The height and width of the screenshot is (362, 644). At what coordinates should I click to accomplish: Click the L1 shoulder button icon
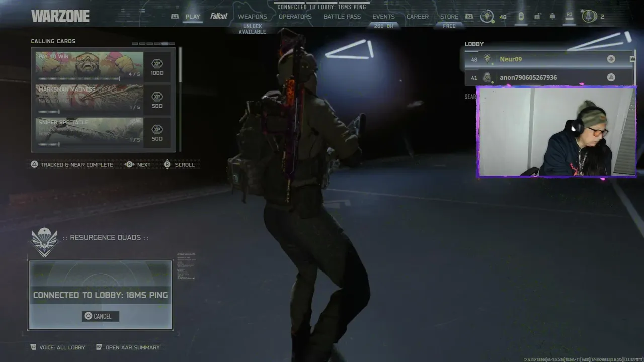coord(175,16)
